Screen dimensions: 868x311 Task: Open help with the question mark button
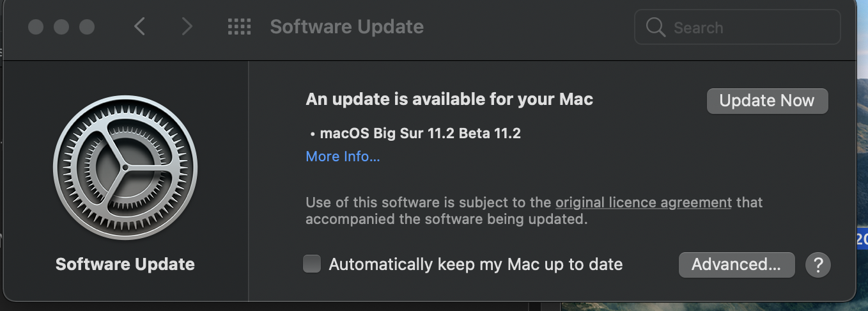[818, 264]
